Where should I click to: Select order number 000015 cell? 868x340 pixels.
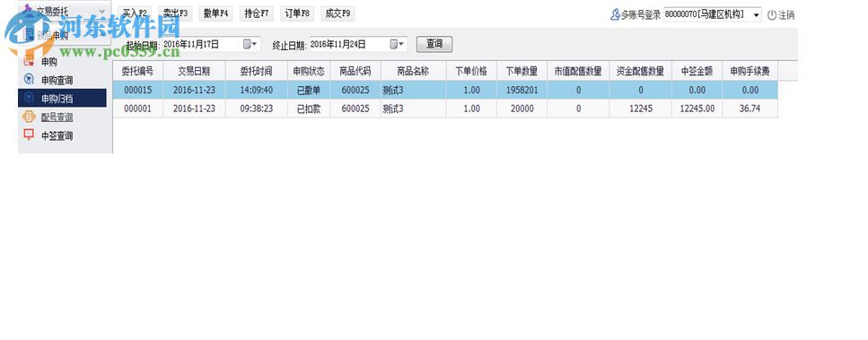[138, 90]
